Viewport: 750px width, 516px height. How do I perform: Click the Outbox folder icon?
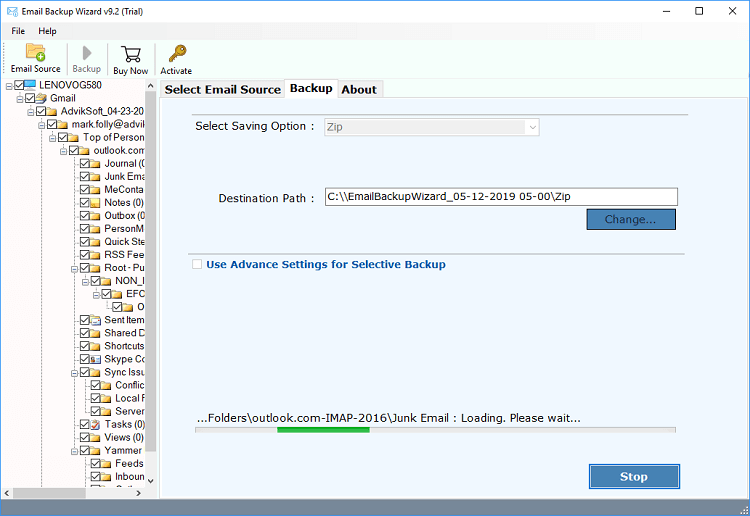pos(95,216)
